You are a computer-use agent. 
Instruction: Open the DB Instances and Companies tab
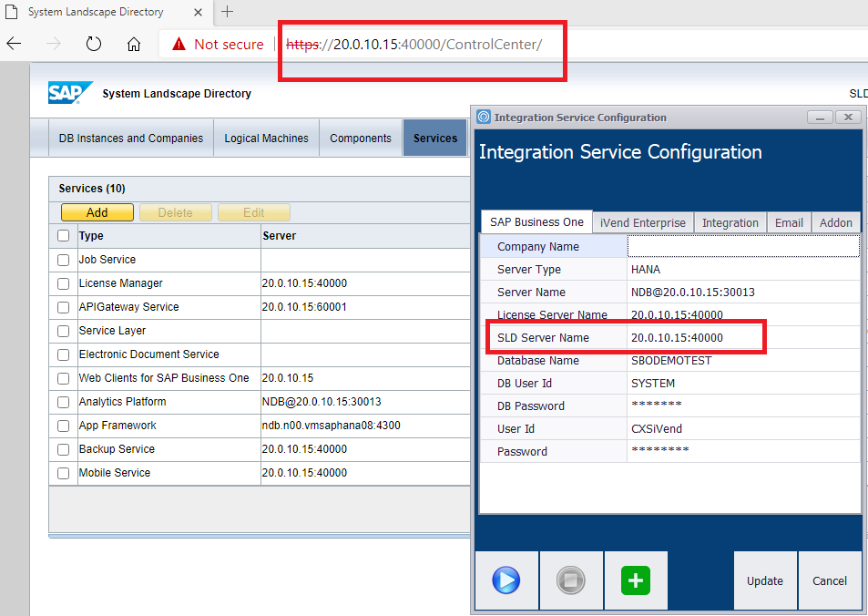pos(130,138)
